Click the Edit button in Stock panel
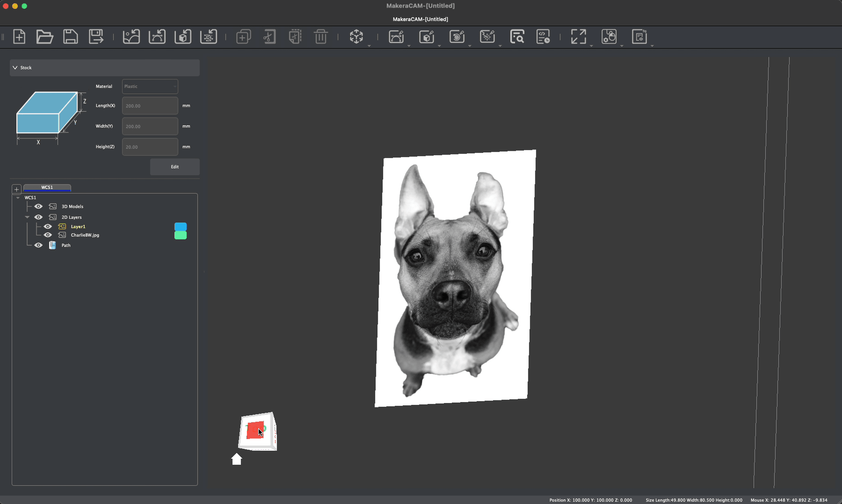Image resolution: width=842 pixels, height=504 pixels. [174, 167]
